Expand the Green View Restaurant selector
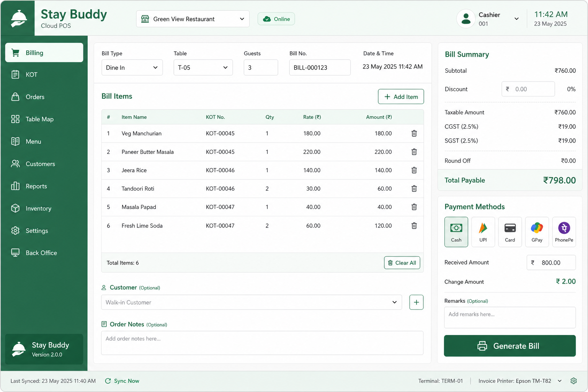The width and height of the screenshot is (588, 392). click(x=193, y=19)
